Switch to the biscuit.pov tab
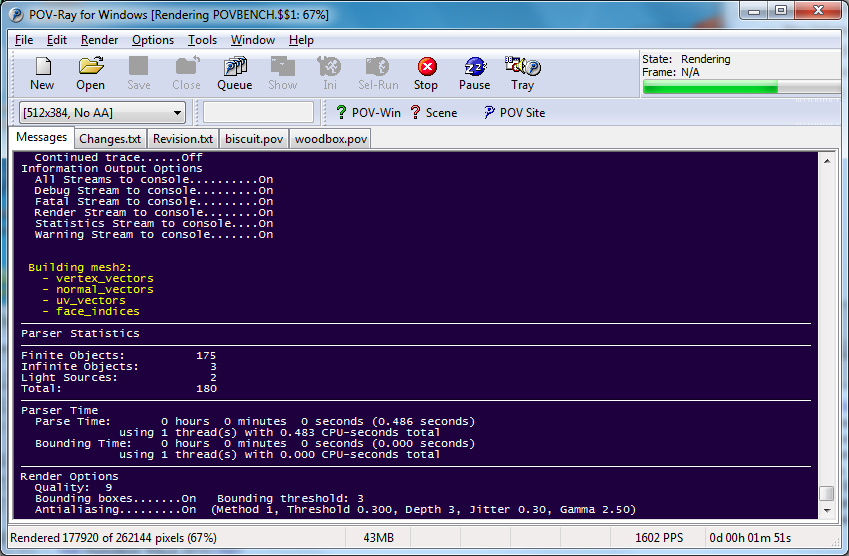Screen dimensions: 849x556 point(254,139)
